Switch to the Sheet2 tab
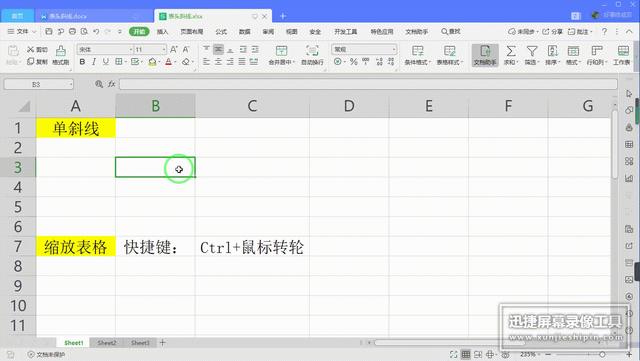Screen dimensions: 640x361 click(107, 343)
